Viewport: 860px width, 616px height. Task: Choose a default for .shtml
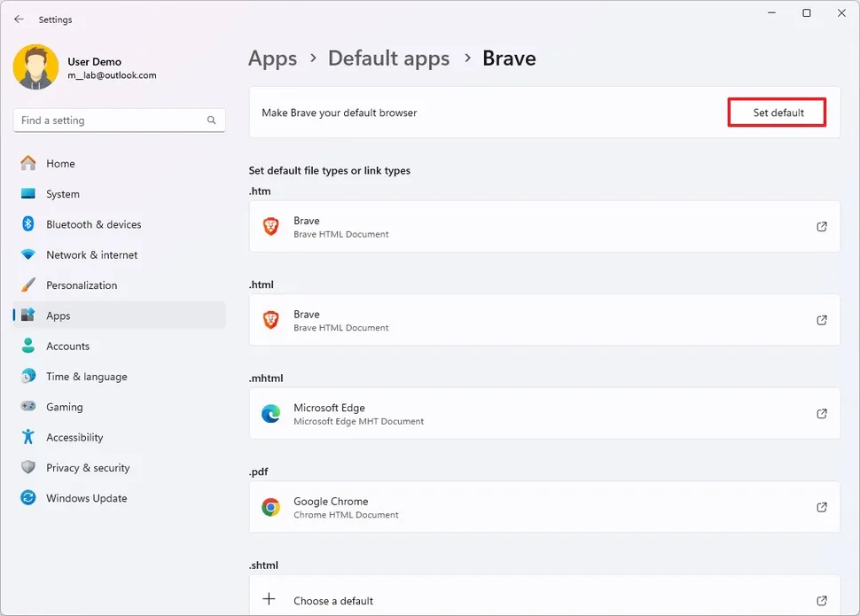[x=333, y=601]
